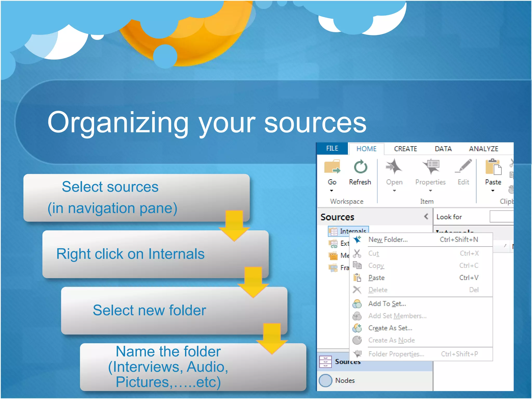Click the Properties icon in ribbon
The height and width of the screenshot is (399, 532).
pyautogui.click(x=431, y=167)
